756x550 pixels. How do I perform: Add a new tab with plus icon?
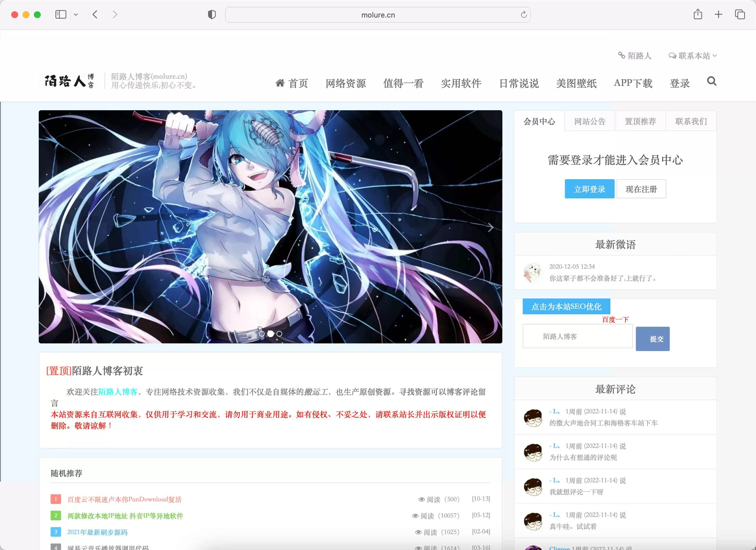[718, 15]
